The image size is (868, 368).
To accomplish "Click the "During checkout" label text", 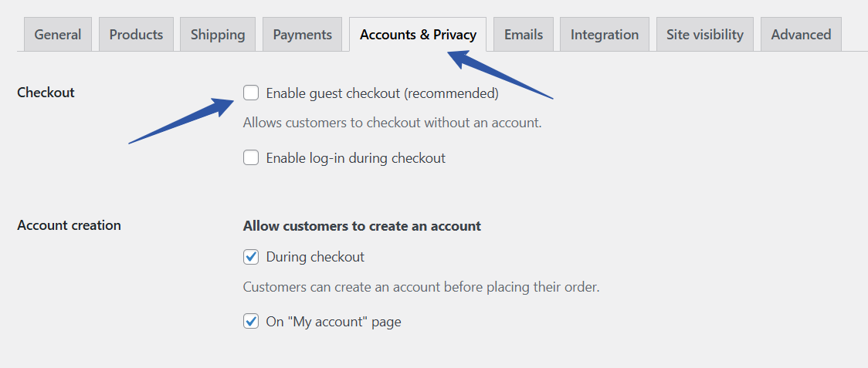I will (315, 257).
